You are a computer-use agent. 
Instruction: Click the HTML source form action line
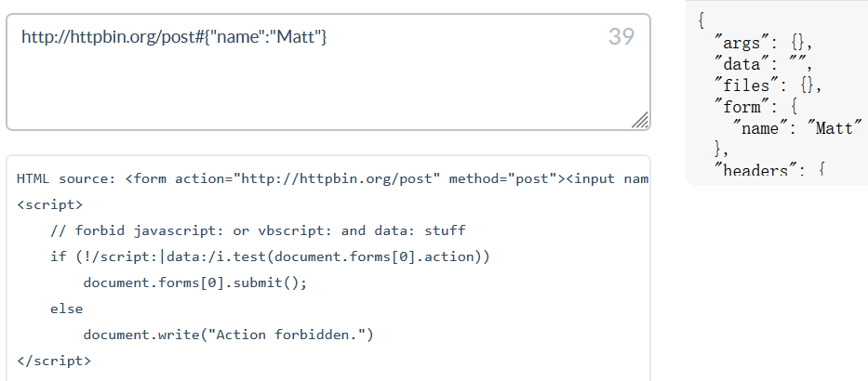[332, 179]
